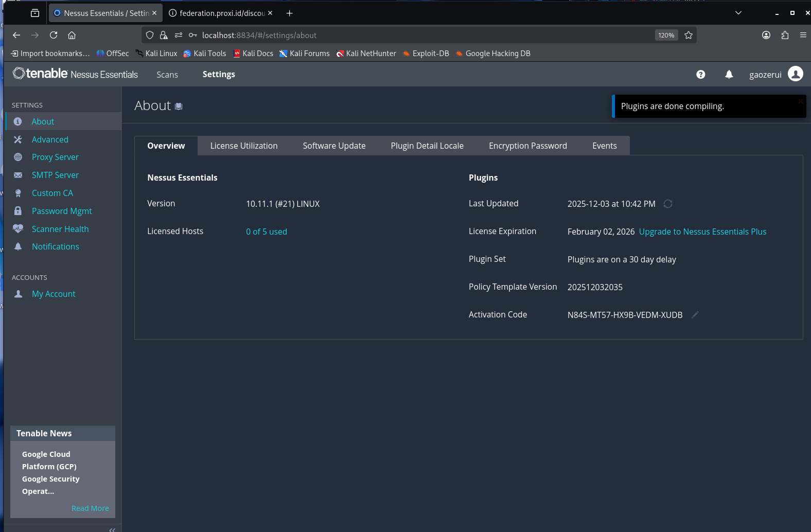The height and width of the screenshot is (532, 811).
Task: Open the My Account link
Action: tap(54, 294)
